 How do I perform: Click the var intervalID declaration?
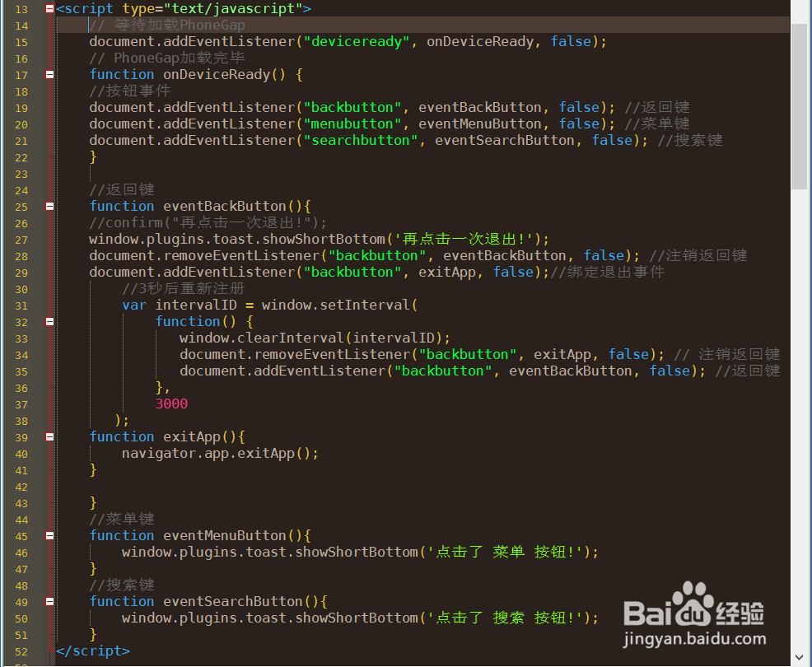click(x=180, y=305)
